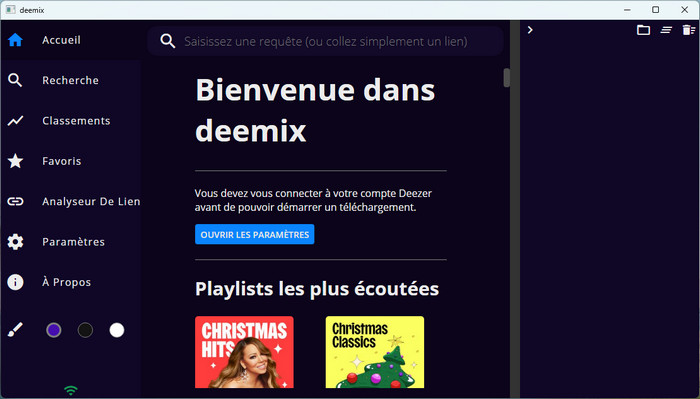700x399 pixels.
Task: Click the clear finished downloads list icon
Action: [x=667, y=30]
